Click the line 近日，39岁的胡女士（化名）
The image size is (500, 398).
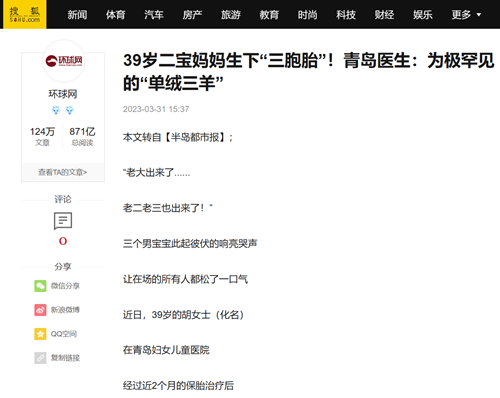click(x=184, y=315)
